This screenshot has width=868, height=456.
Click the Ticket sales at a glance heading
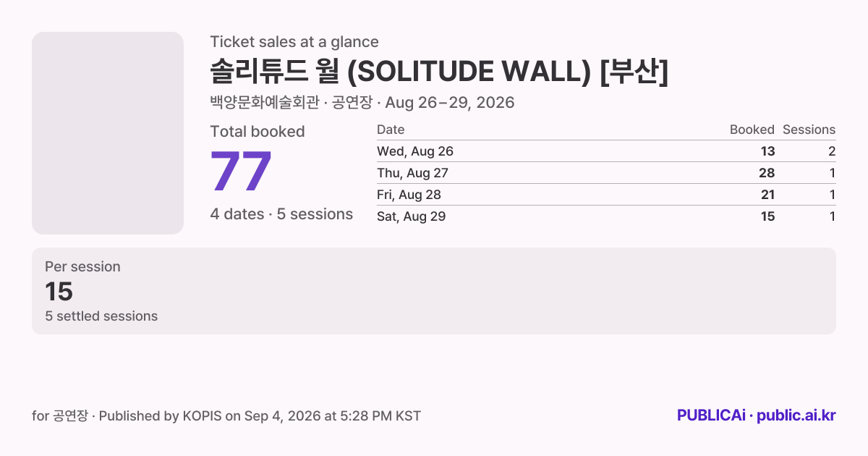coord(294,42)
